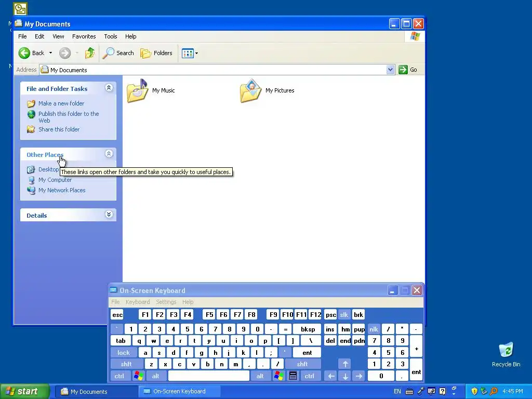Click the Start button

[x=24, y=392]
